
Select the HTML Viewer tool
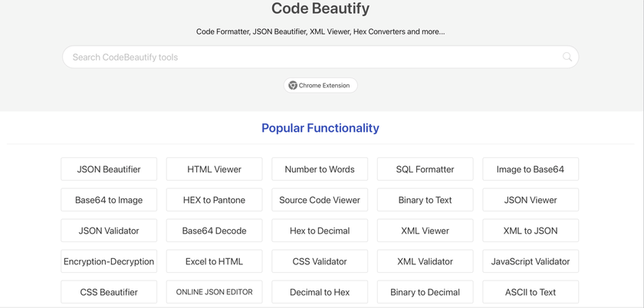click(x=215, y=169)
